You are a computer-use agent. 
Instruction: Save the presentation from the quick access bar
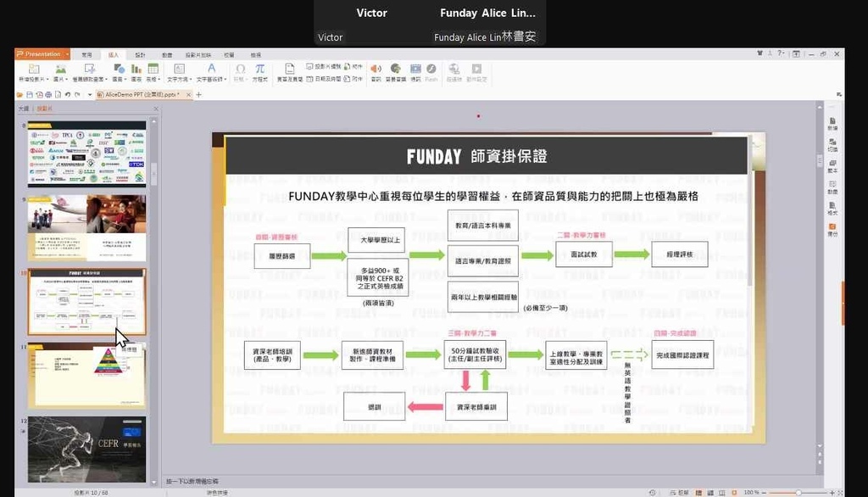click(30, 95)
